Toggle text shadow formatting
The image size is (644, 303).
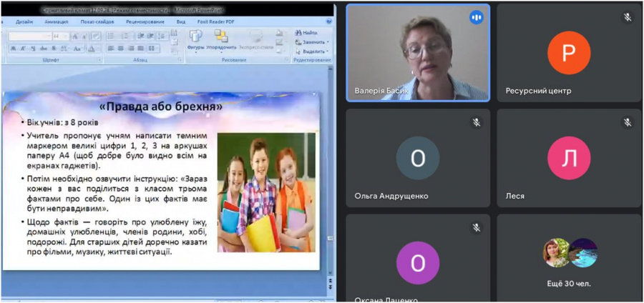tap(54, 49)
